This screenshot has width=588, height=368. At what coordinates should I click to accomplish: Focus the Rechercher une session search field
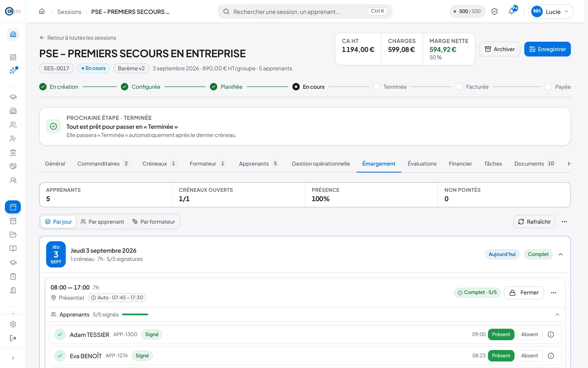click(x=305, y=11)
